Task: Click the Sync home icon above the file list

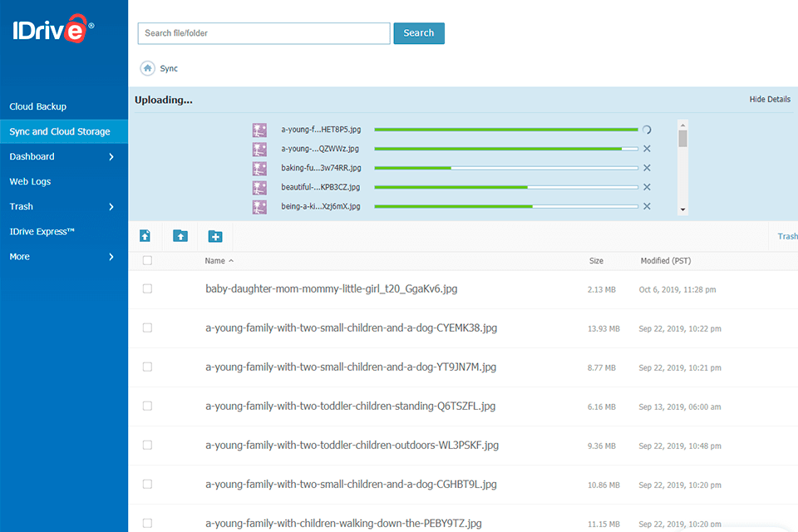Action: pyautogui.click(x=148, y=68)
